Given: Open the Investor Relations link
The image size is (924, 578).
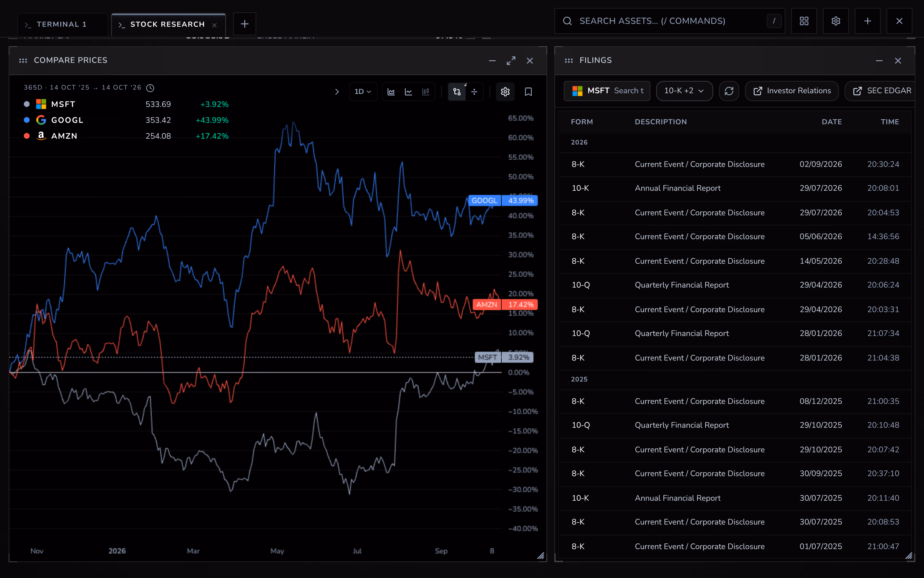Looking at the screenshot, I should [792, 91].
